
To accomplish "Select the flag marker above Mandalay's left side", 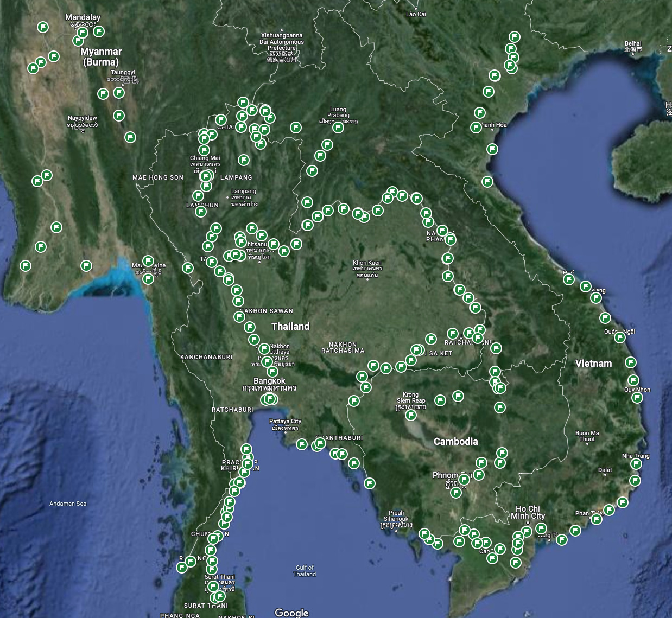I will [x=43, y=27].
